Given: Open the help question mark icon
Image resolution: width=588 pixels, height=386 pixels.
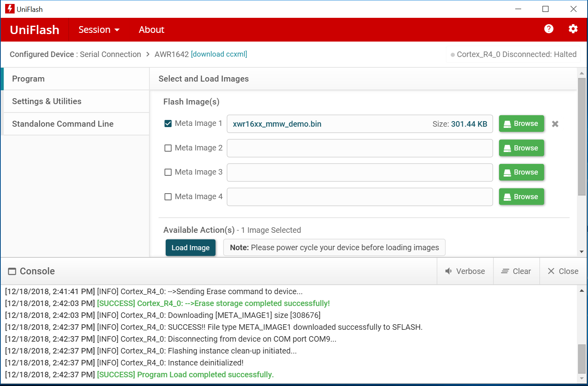Looking at the screenshot, I should point(548,29).
